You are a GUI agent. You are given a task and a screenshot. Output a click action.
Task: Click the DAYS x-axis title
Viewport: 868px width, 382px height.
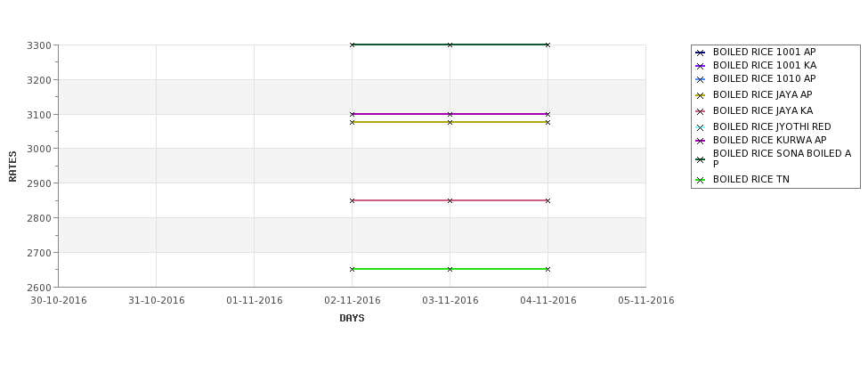pos(352,319)
